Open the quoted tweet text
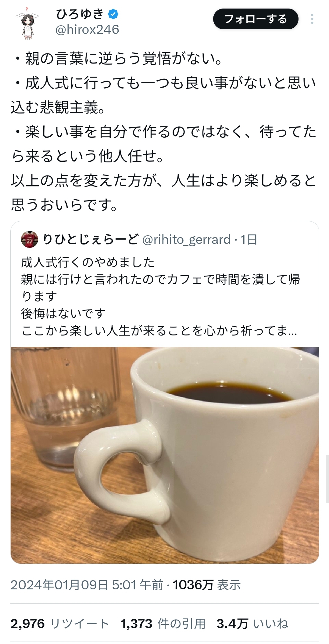The width and height of the screenshot is (329, 644). [x=160, y=297]
